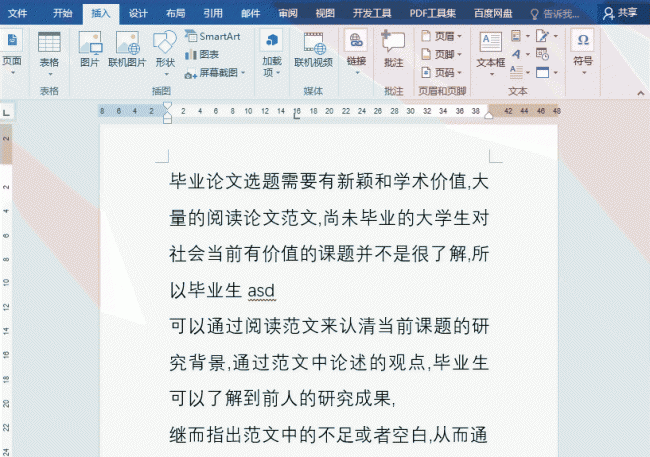
Task: Insert a SmartArt graphic
Action: coord(213,36)
